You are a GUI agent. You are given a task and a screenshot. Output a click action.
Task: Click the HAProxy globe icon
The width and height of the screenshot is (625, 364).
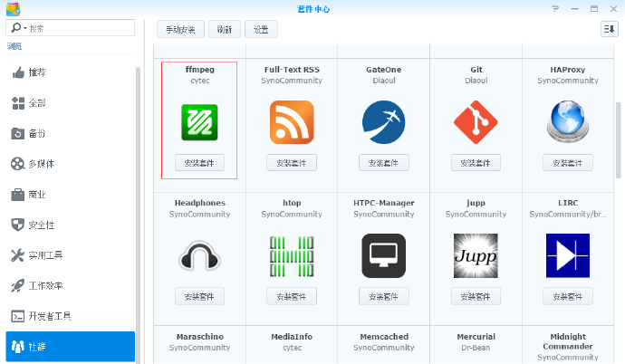tap(568, 122)
